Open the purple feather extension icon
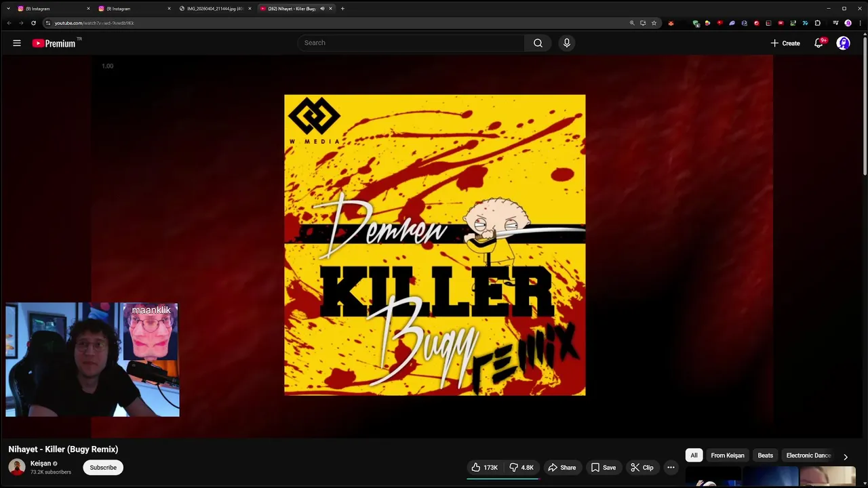The height and width of the screenshot is (488, 868). [732, 23]
